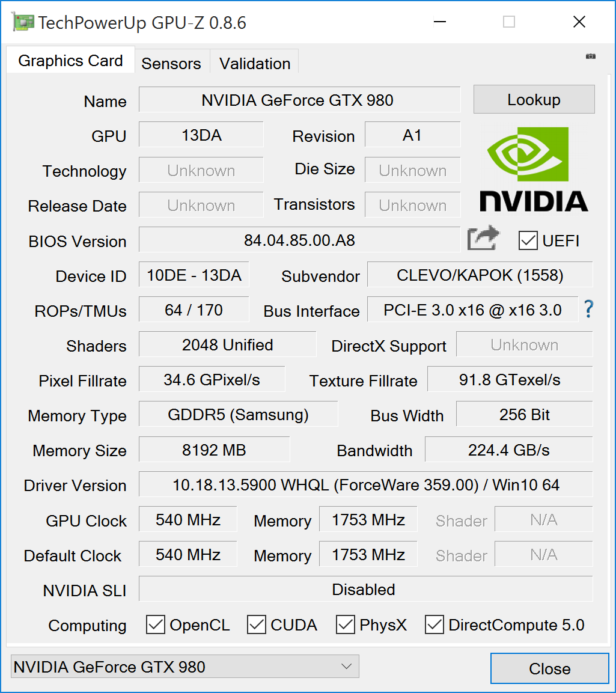Toggle the OpenCL checkbox
Image resolution: width=616 pixels, height=693 pixels.
(x=156, y=624)
